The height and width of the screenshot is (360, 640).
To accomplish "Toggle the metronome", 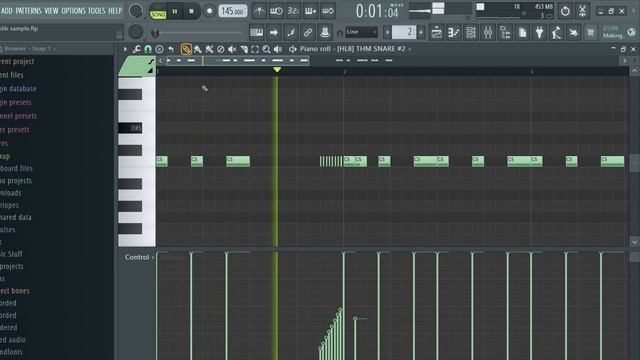I will click(x=259, y=11).
